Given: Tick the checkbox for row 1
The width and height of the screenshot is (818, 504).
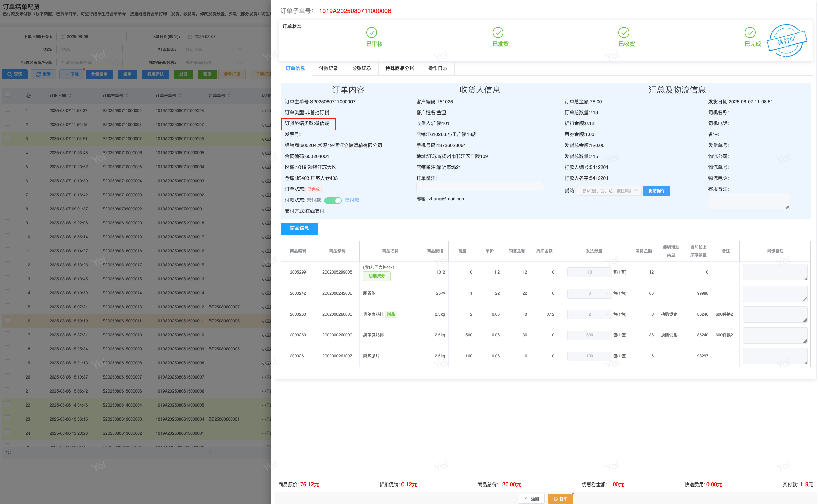Looking at the screenshot, I should [8, 110].
